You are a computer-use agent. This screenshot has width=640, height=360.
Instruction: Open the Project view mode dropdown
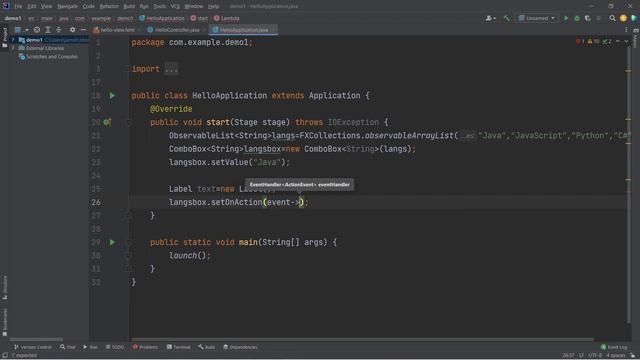(x=21, y=30)
